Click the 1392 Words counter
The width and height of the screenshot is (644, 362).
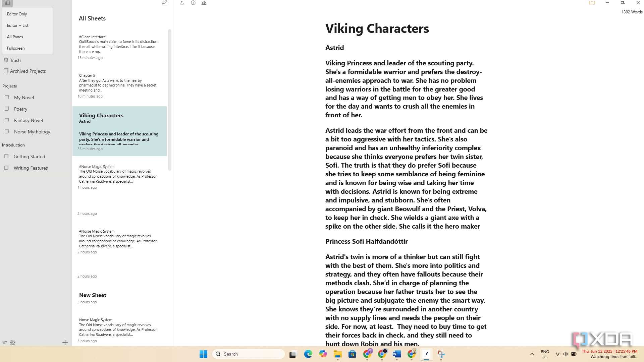(632, 12)
